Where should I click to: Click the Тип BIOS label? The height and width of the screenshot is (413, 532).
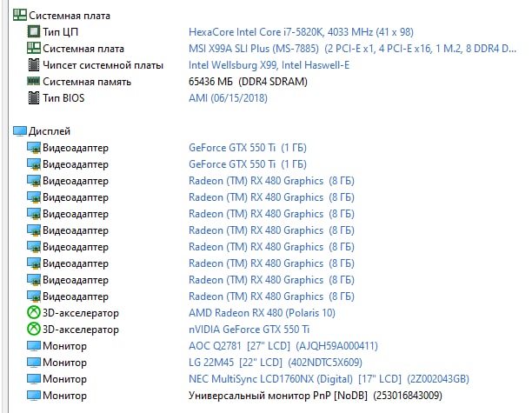pyautogui.click(x=63, y=98)
